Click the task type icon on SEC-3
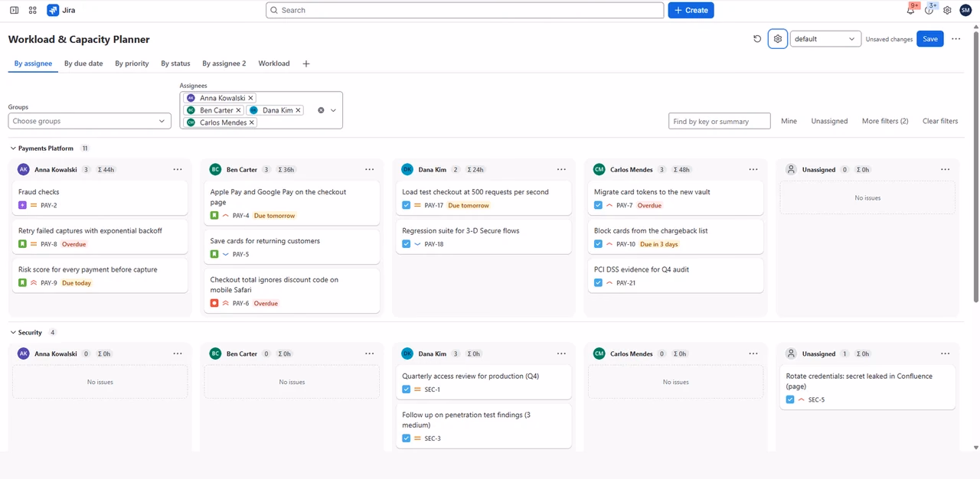The width and height of the screenshot is (980, 479). pos(407,438)
